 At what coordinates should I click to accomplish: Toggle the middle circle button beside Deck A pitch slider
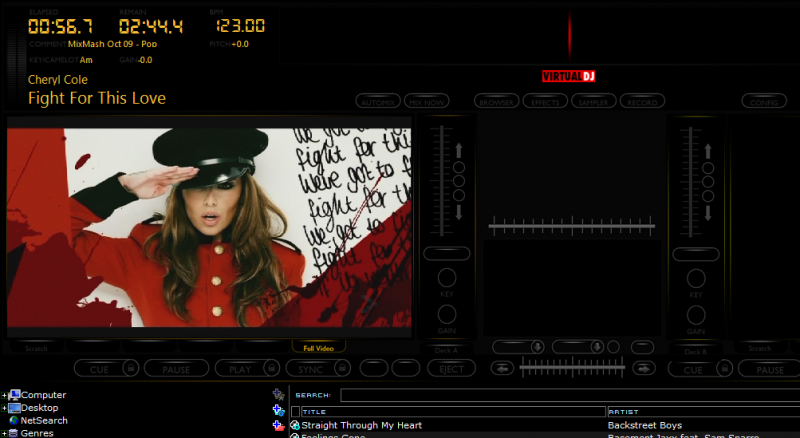459,181
